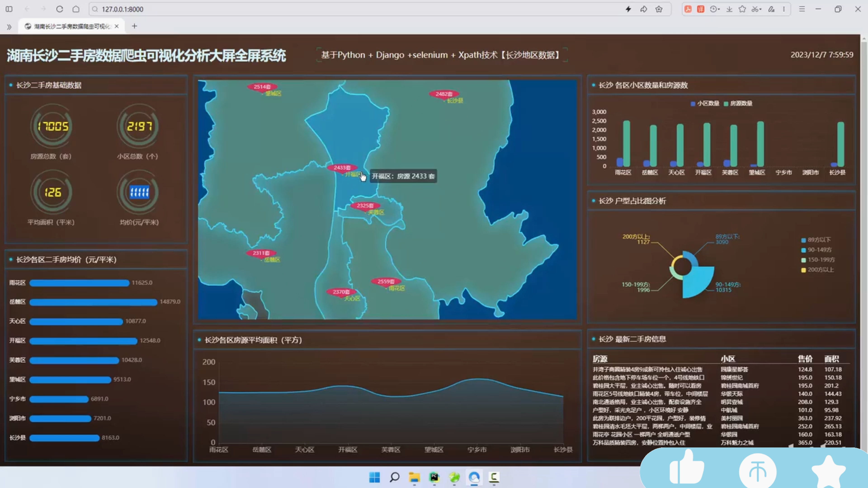Expand the history clock dropdown arrow
Viewport: 868px width, 488px height.
click(719, 9)
